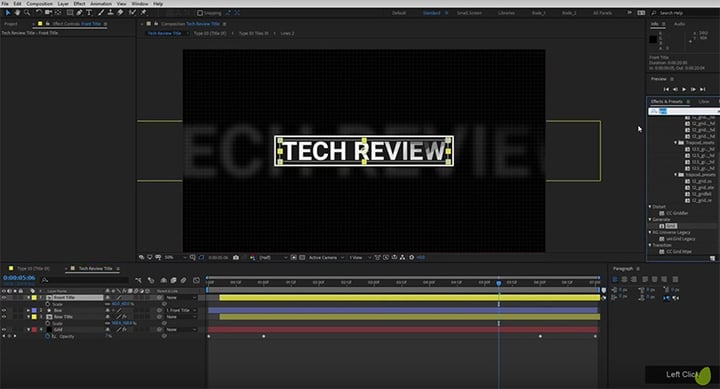Switch to the Audio panel tab
This screenshot has width=720, height=389.
(x=679, y=24)
